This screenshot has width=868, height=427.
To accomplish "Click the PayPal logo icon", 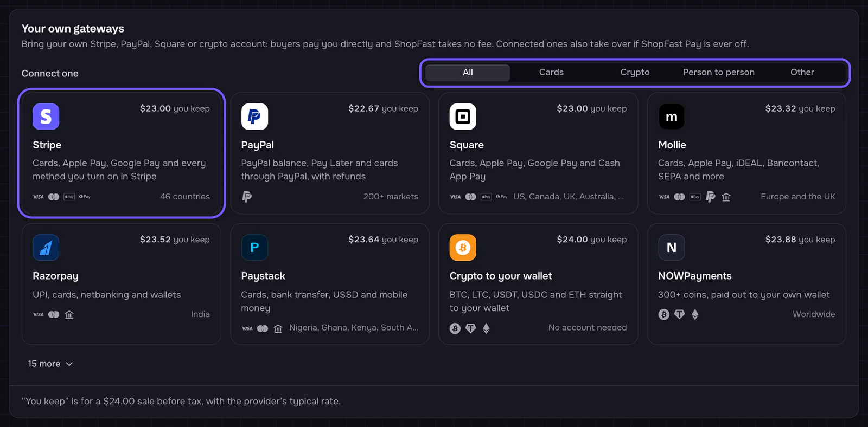I will [254, 117].
